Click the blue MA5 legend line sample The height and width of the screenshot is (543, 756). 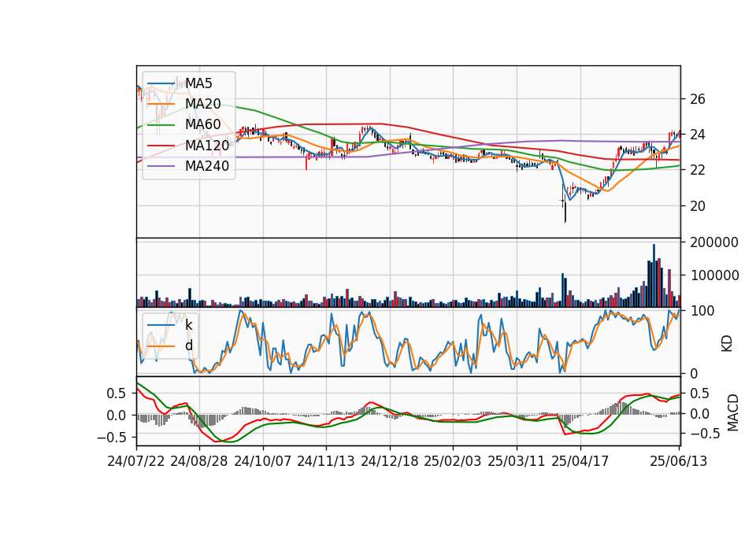pos(161,84)
